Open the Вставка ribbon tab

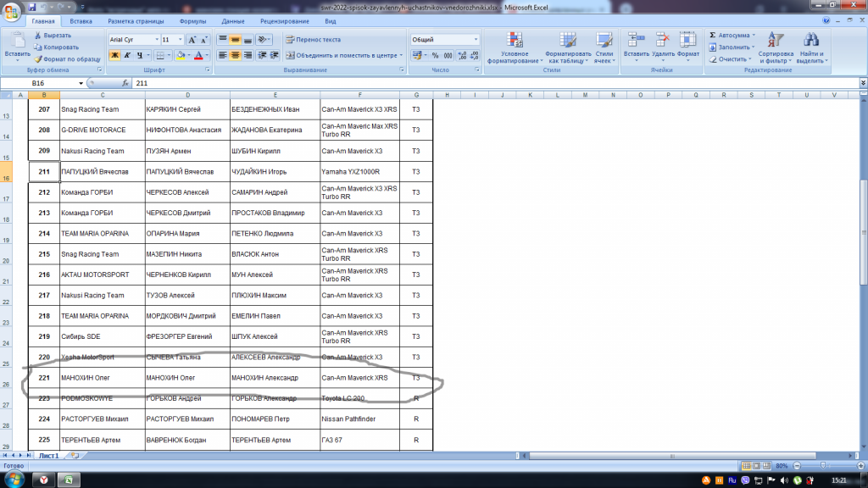click(81, 20)
